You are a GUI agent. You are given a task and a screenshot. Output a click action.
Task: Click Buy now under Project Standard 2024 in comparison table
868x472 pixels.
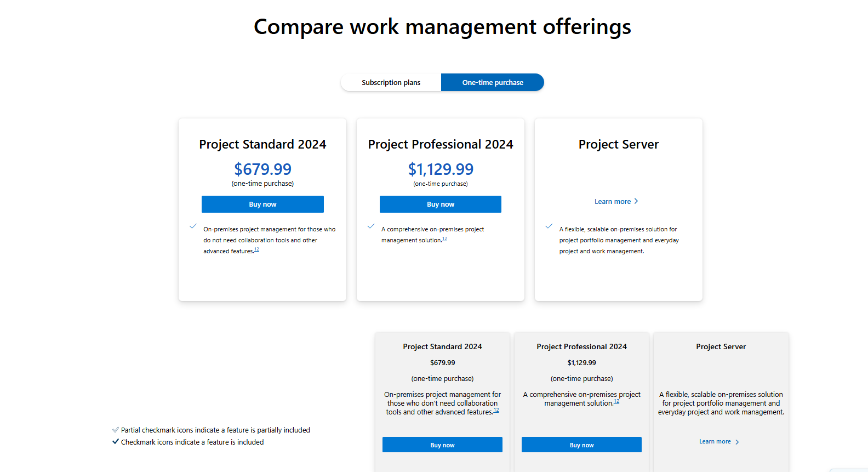(442, 445)
